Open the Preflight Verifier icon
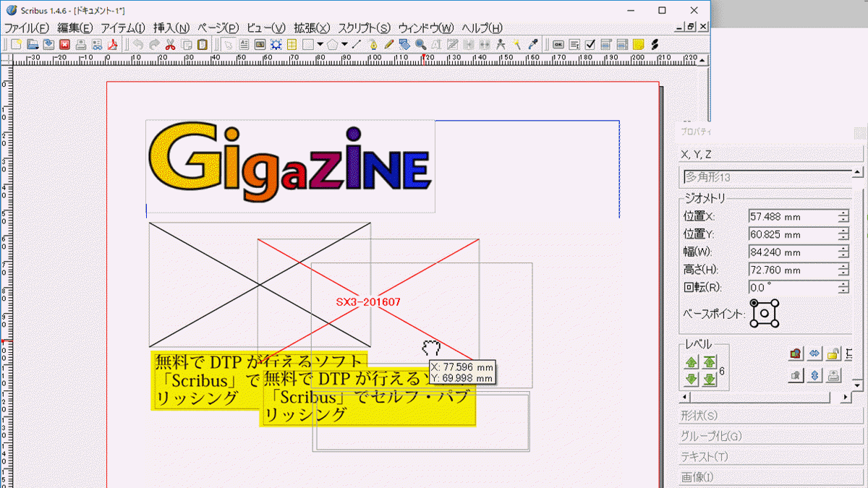868x488 pixels. pyautogui.click(x=97, y=44)
